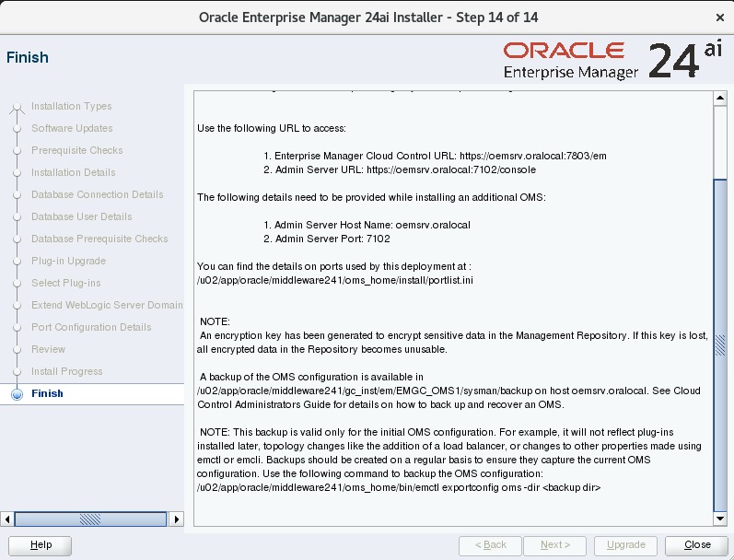Click the Admin Server Host Name line
The image size is (734, 560).
(x=367, y=225)
